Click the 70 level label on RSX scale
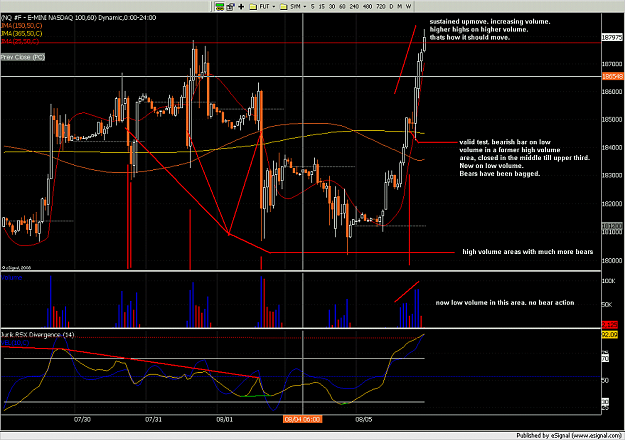 click(x=605, y=359)
